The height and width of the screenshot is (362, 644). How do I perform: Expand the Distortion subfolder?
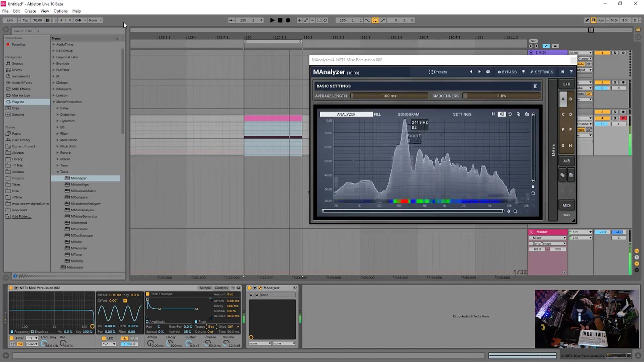[x=58, y=115]
